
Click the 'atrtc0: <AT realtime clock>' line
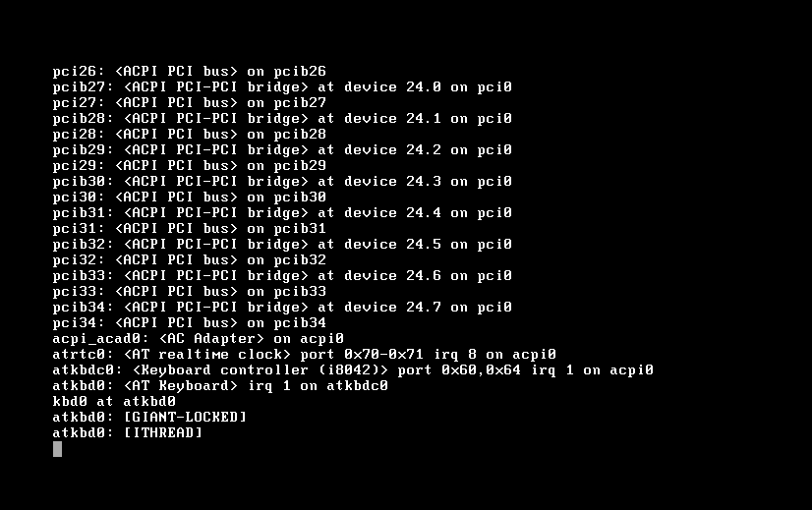point(305,355)
